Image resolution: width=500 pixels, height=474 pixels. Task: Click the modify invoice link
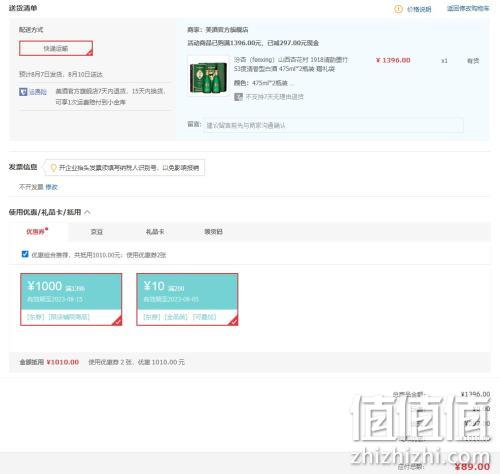click(51, 187)
